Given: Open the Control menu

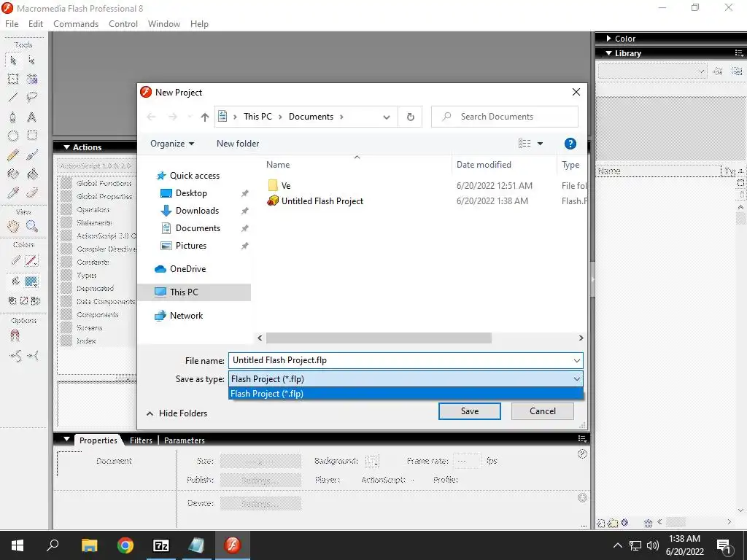Looking at the screenshot, I should point(123,24).
